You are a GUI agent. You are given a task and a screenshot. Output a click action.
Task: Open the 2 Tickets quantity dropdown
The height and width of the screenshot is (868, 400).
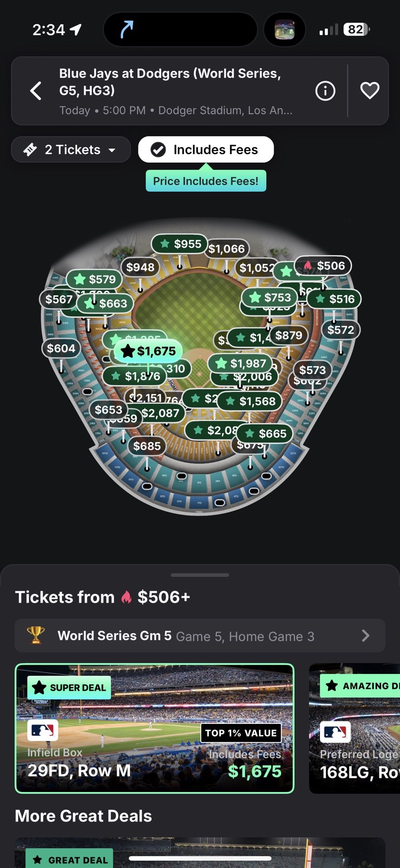71,150
